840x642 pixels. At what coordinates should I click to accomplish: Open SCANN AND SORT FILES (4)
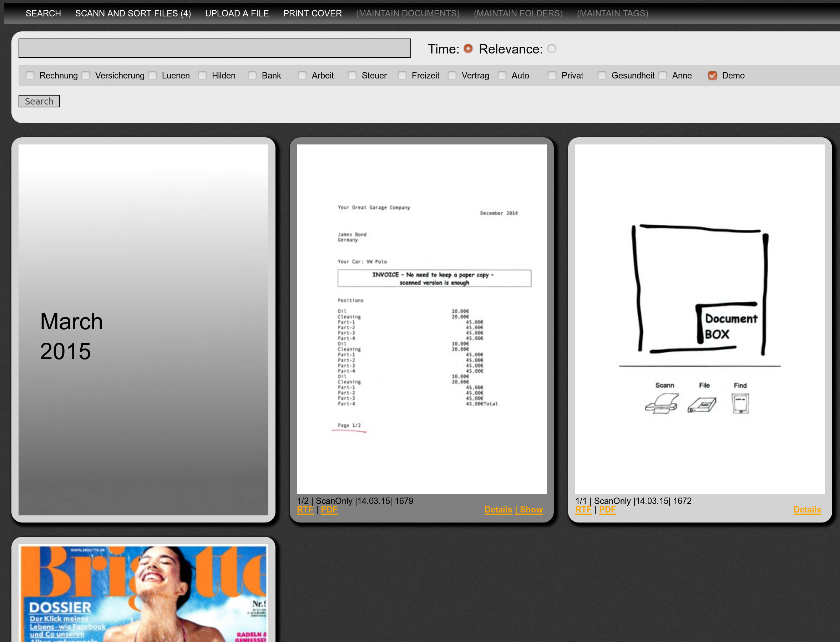[x=133, y=14]
